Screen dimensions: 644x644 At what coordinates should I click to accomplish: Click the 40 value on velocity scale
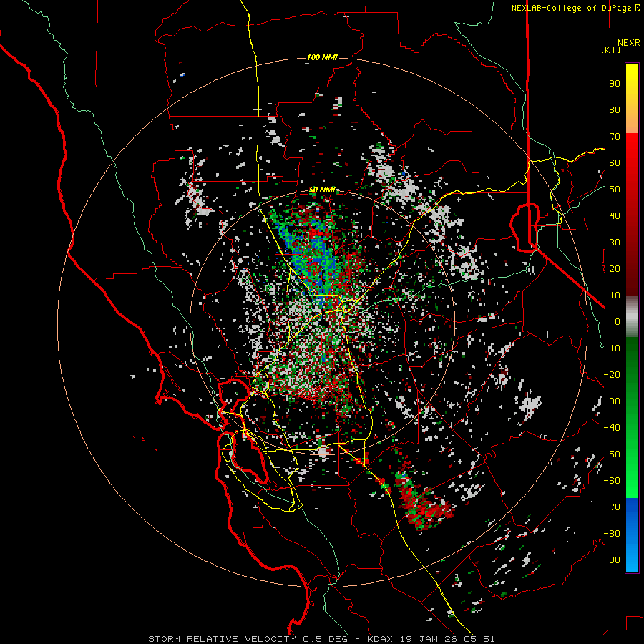click(x=615, y=216)
